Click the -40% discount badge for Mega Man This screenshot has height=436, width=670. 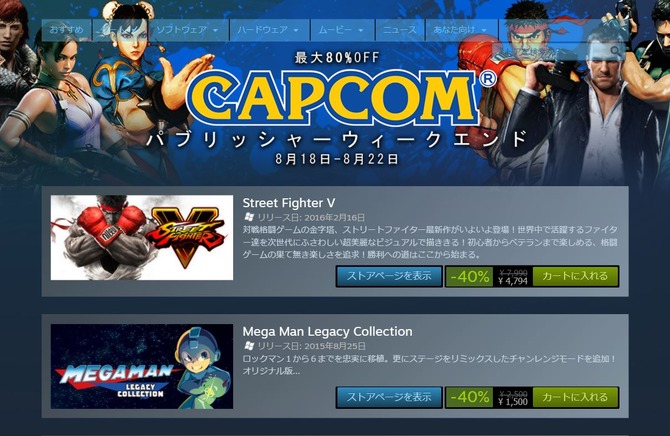[470, 397]
